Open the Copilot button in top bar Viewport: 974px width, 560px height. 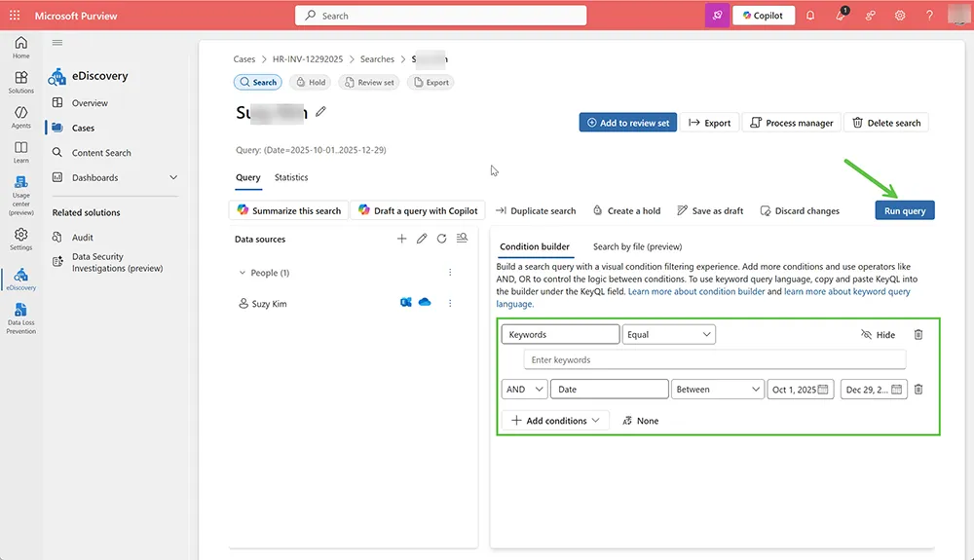[x=764, y=16]
